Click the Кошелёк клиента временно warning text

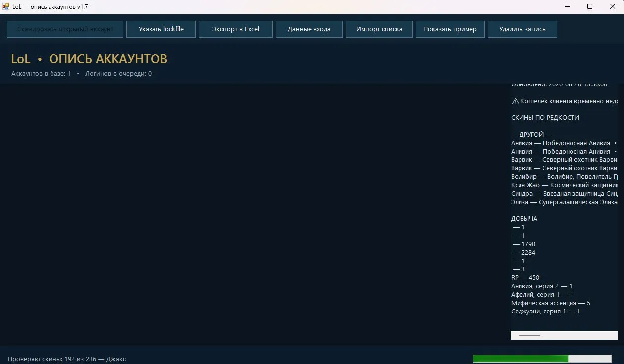point(569,101)
